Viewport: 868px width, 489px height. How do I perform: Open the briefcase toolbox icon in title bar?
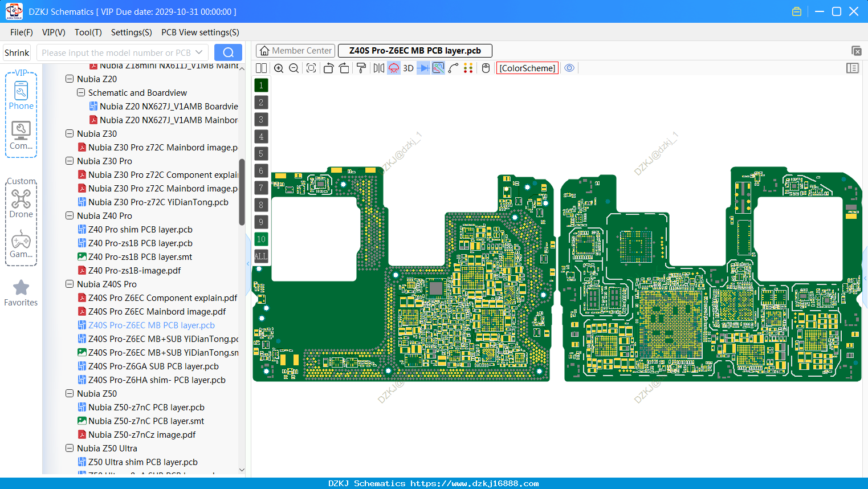pyautogui.click(x=797, y=11)
